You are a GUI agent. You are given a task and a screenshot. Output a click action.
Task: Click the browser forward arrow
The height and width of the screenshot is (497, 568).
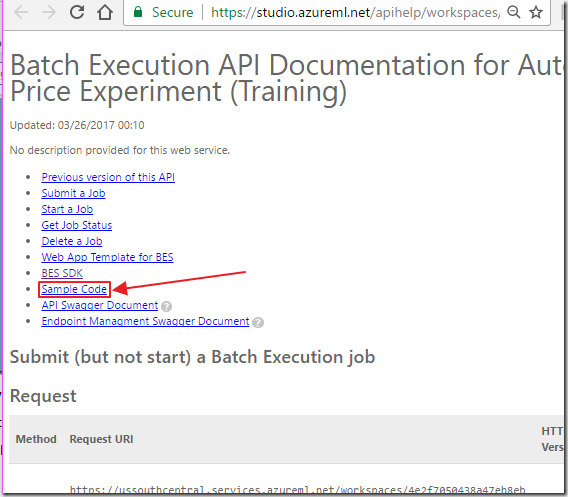tap(49, 12)
